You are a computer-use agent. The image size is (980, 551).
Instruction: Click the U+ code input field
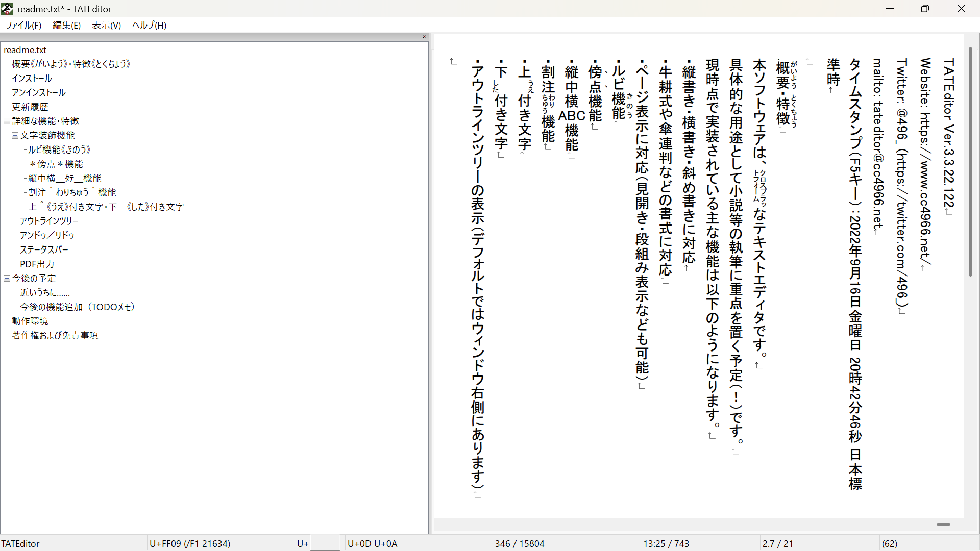coord(325,543)
